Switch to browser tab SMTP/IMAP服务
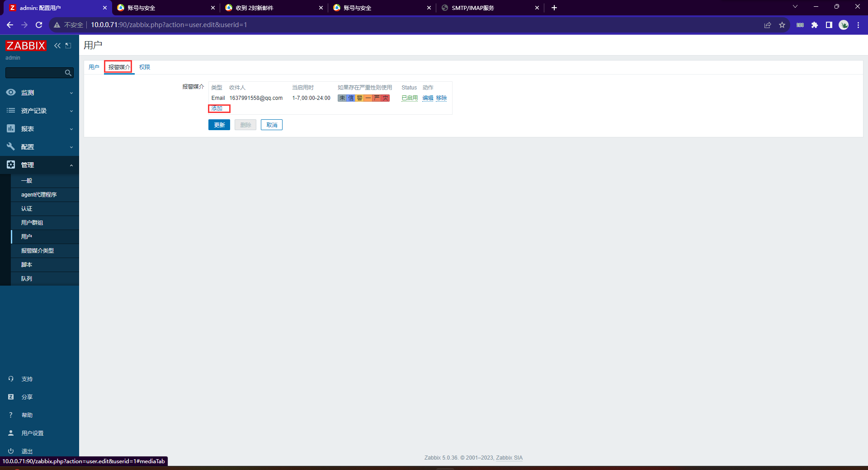Screen dimensions: 868x470 click(490, 8)
